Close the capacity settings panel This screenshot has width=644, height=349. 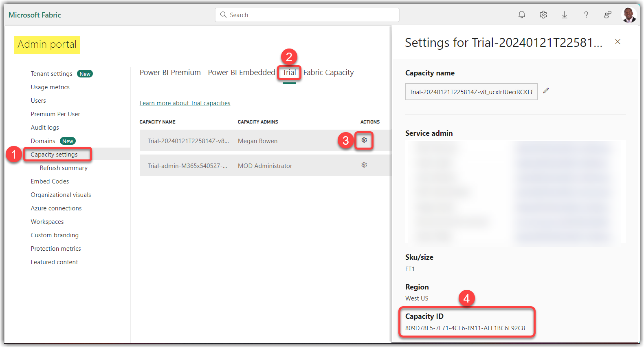(x=618, y=42)
